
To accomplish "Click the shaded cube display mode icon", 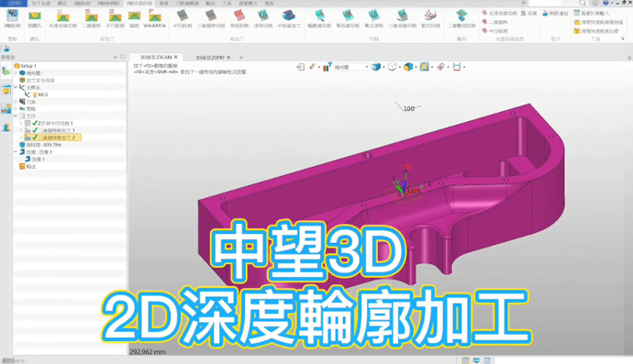I will tap(376, 67).
